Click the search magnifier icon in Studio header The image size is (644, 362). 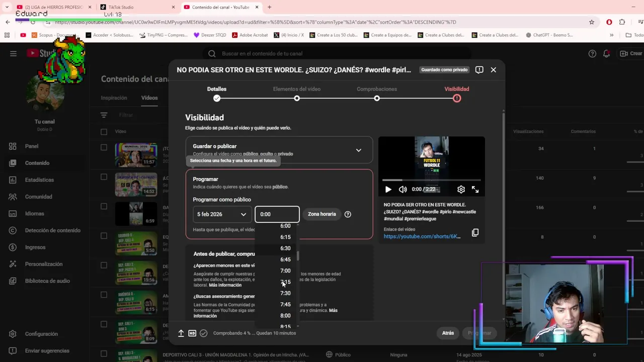[x=212, y=54]
